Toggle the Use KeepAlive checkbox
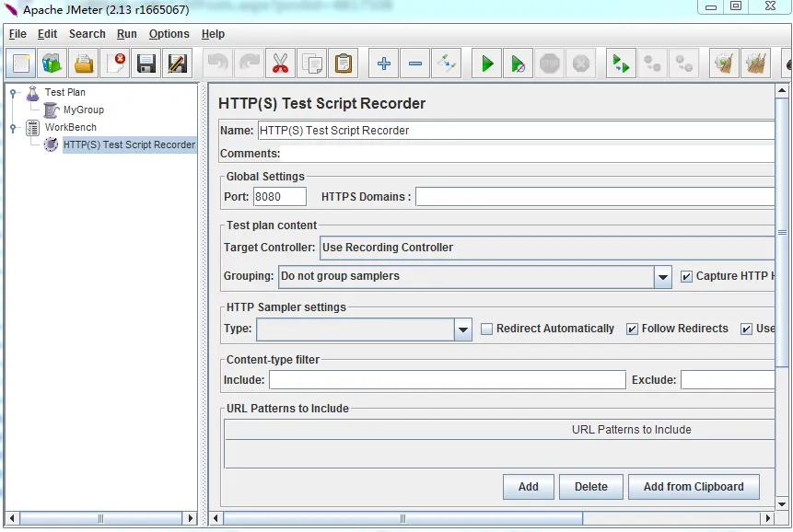 746,329
